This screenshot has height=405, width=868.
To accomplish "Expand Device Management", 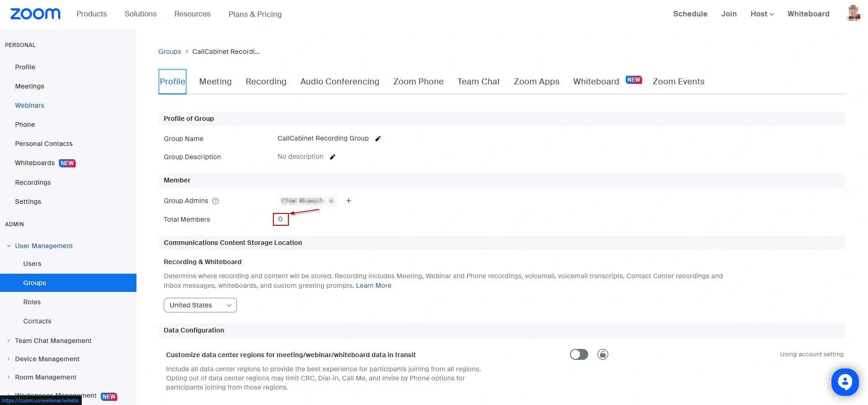I will (9, 359).
